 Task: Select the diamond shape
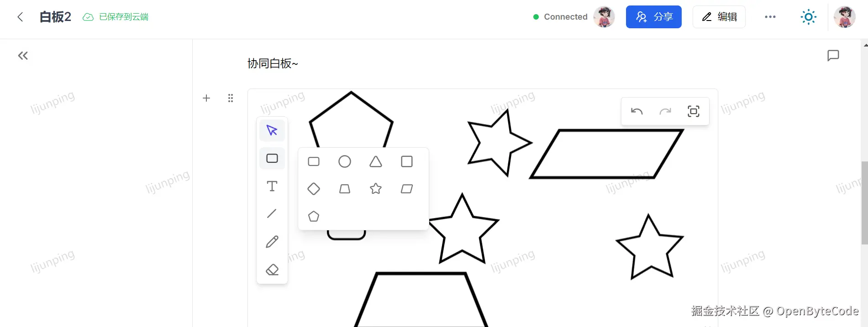coord(314,188)
